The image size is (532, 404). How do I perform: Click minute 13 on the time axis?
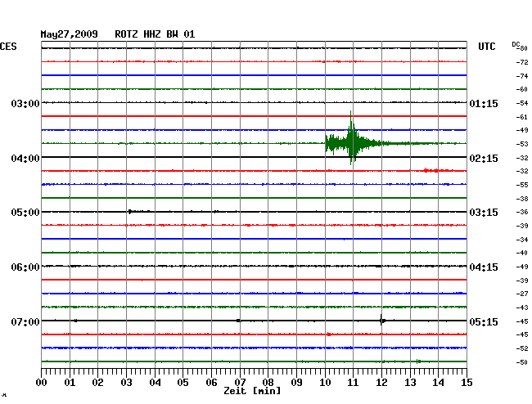pyautogui.click(x=410, y=383)
